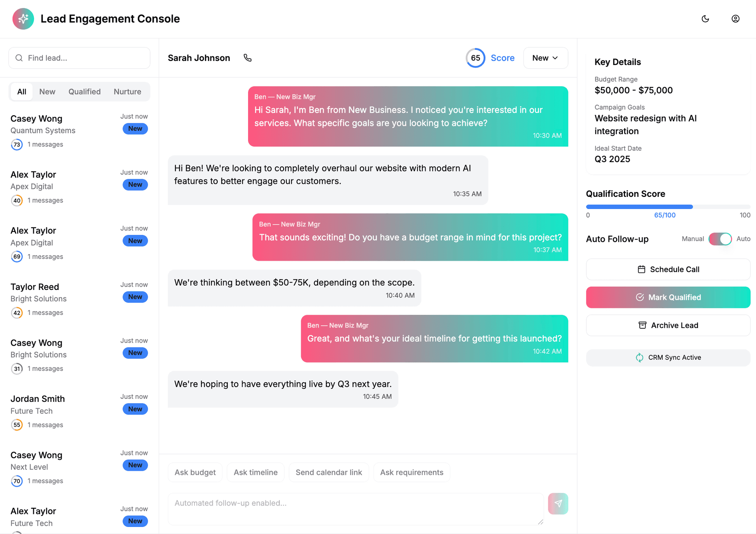Click the send message paper plane icon
Screen dimensions: 756x534
pyautogui.click(x=558, y=503)
